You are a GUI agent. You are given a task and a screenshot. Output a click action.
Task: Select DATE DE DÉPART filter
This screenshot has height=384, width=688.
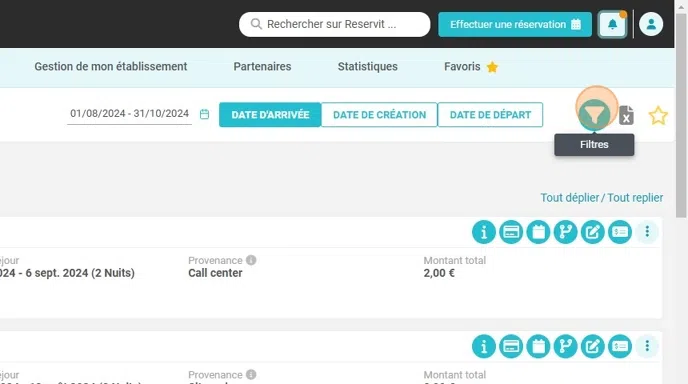tap(490, 115)
